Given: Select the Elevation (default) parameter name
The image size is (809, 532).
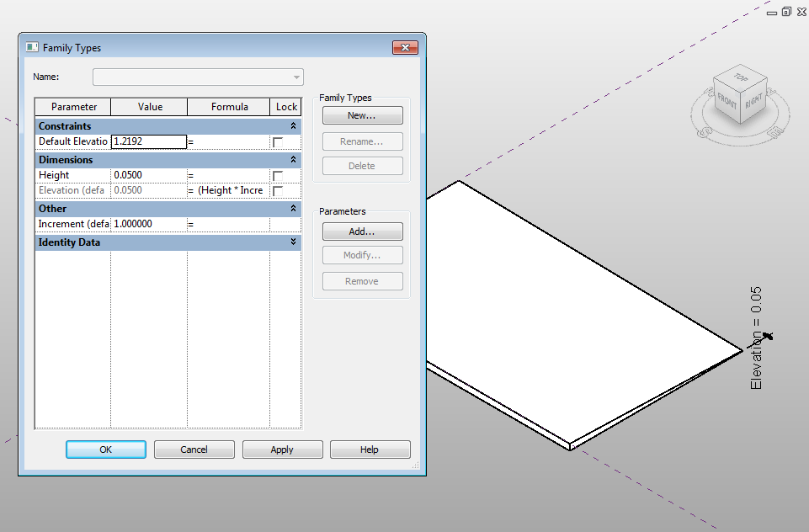Looking at the screenshot, I should (72, 190).
